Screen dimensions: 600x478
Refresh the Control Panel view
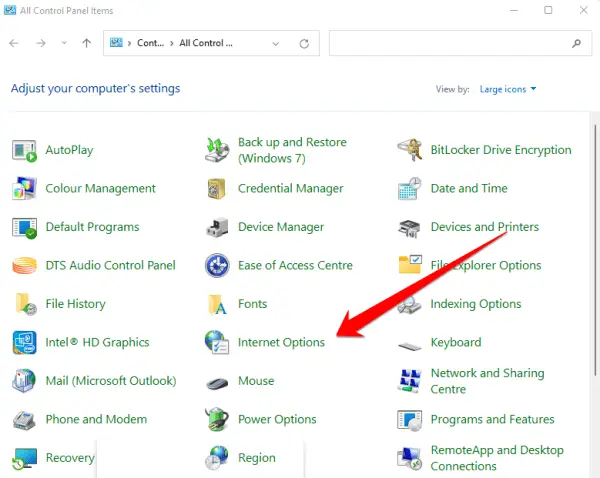point(304,44)
